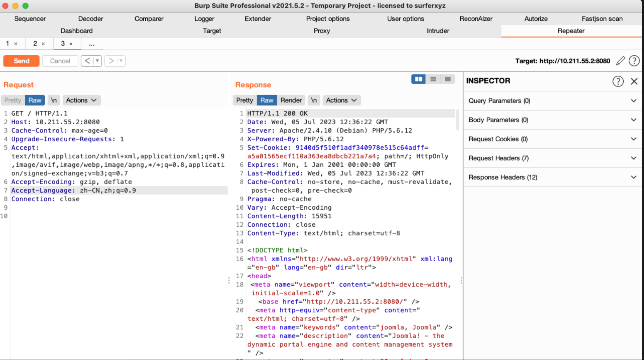The height and width of the screenshot is (360, 644).
Task: Open request Actions dropdown
Action: (81, 100)
